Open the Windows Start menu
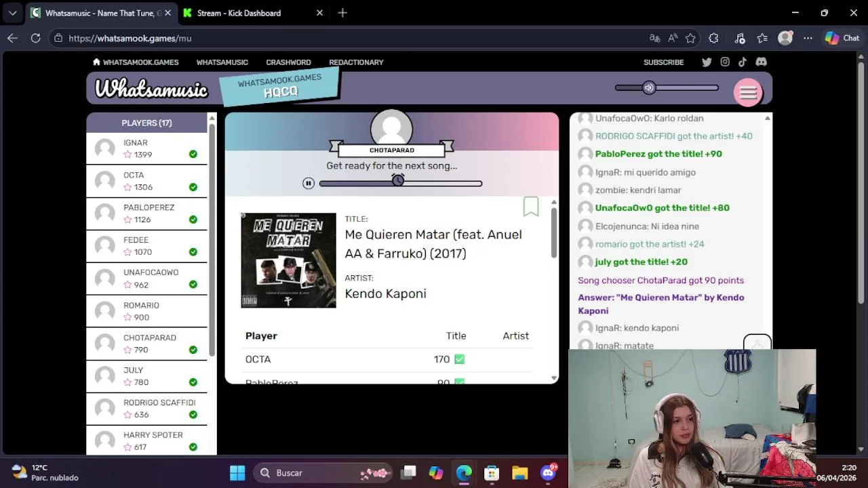 (x=237, y=472)
